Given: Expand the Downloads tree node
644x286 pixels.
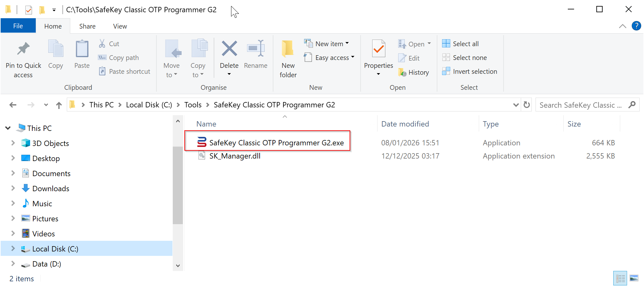Looking at the screenshot, I should point(13,188).
